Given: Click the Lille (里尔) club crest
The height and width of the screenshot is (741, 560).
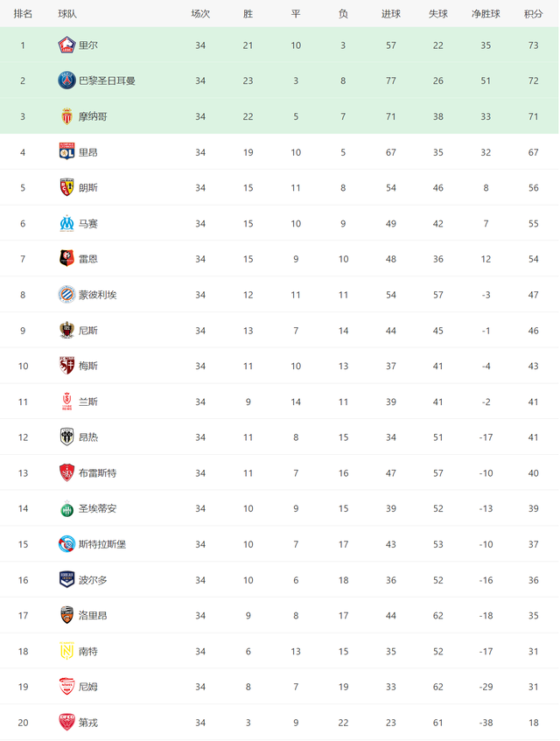Looking at the screenshot, I should [66, 45].
